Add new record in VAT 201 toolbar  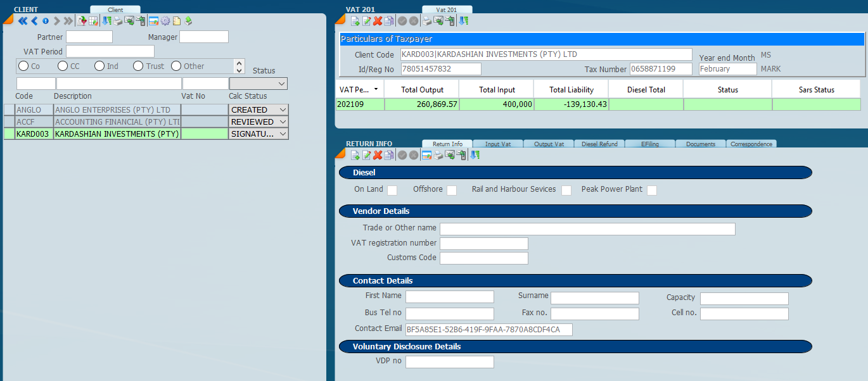355,21
